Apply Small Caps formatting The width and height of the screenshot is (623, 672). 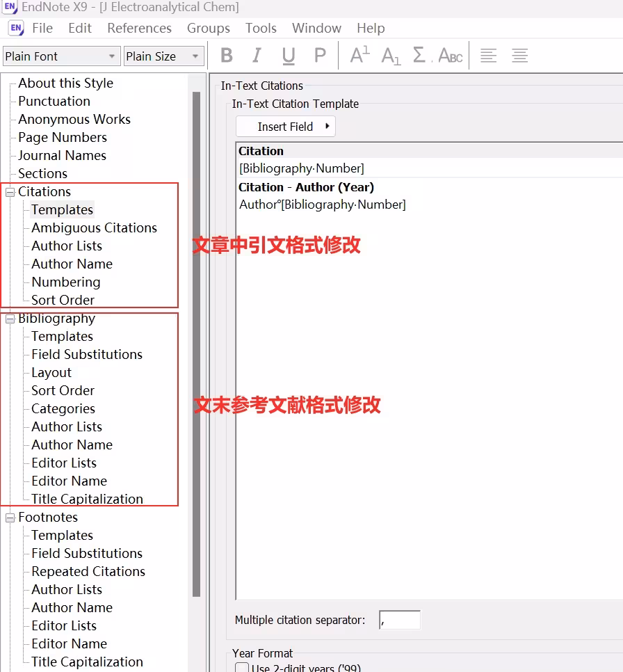[451, 55]
